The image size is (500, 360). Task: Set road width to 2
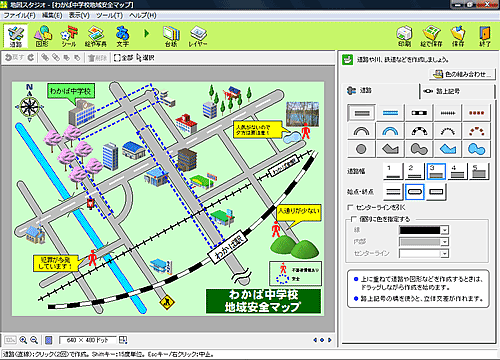click(x=415, y=171)
